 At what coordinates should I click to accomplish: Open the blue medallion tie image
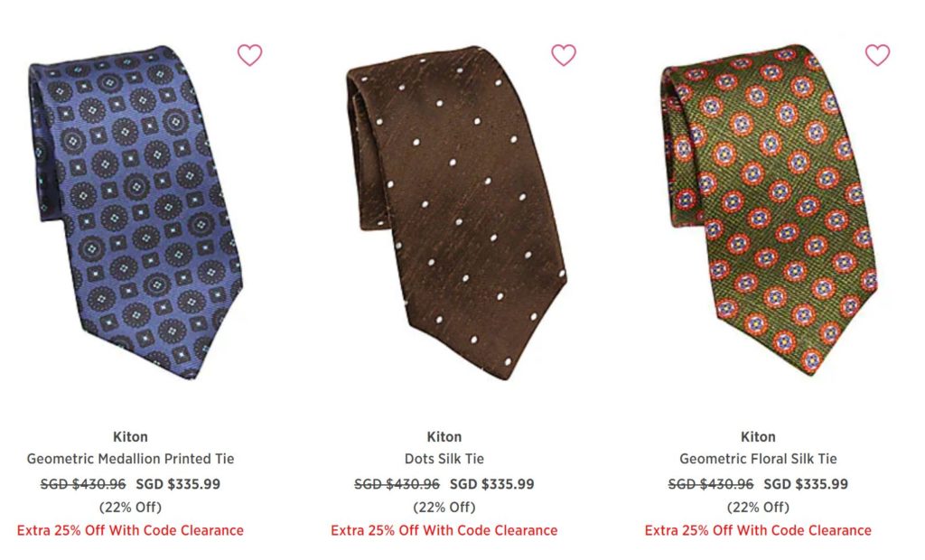coord(135,212)
